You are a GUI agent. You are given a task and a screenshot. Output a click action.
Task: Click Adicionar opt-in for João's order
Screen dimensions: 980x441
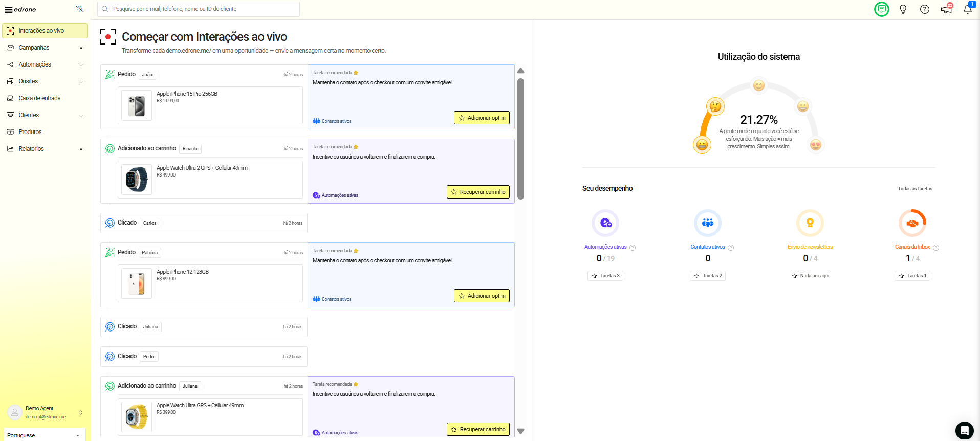coord(482,118)
